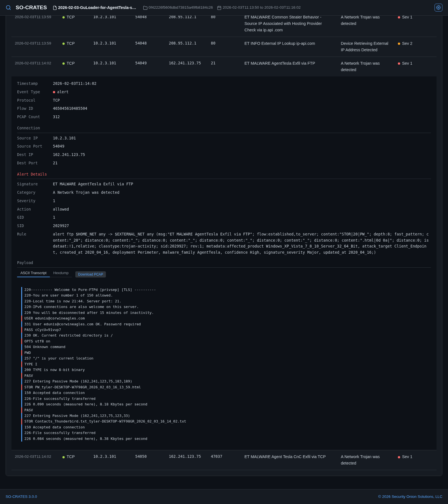Open the settings gear icon
Screen dimensions: 448x504
438,8
